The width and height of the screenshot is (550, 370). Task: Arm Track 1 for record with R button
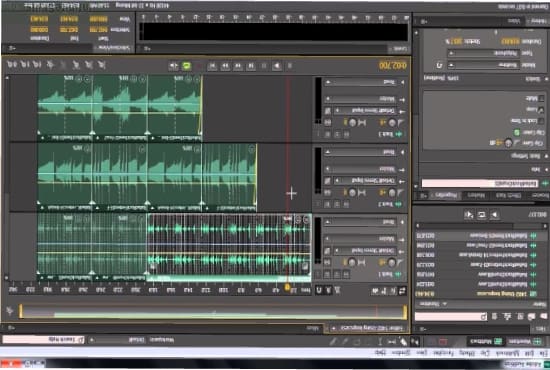pos(328,274)
